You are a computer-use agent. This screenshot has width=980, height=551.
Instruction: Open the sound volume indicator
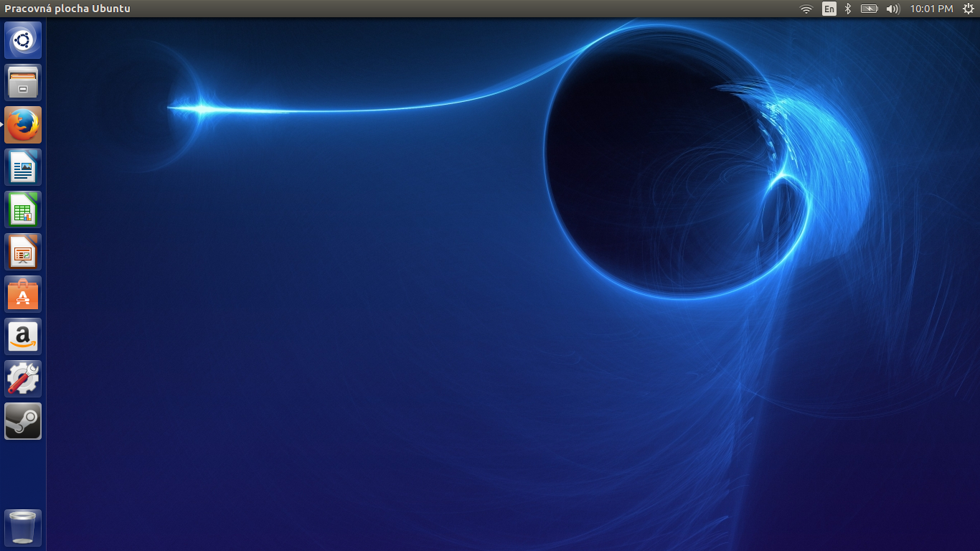[x=892, y=9]
